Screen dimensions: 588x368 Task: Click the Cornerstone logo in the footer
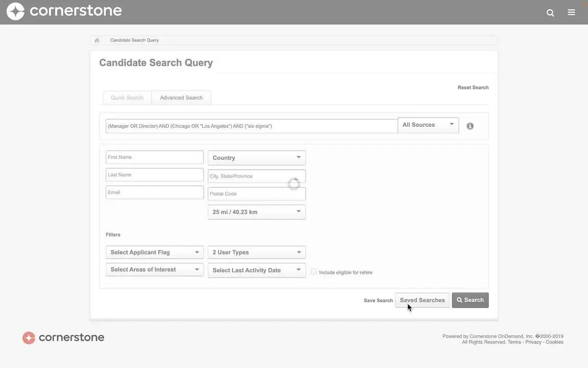click(63, 337)
